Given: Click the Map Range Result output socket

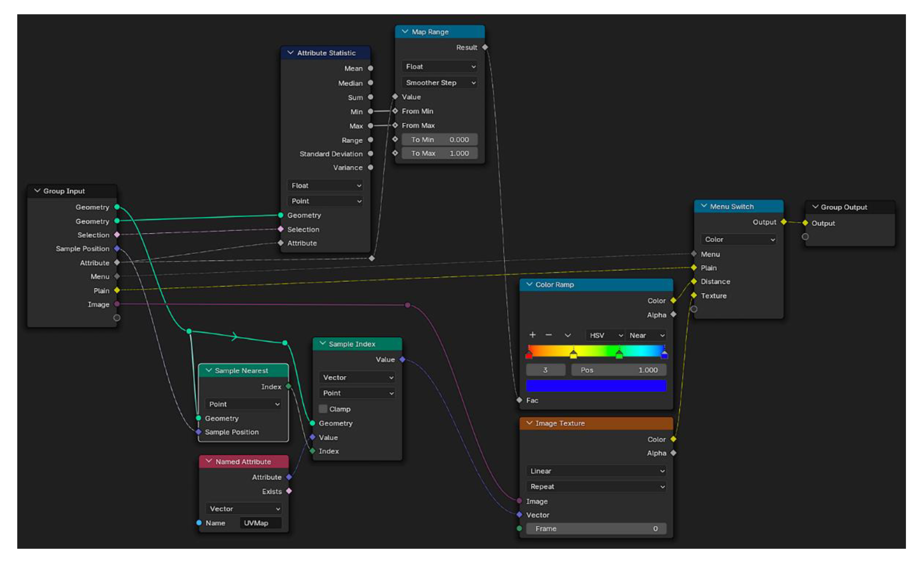Looking at the screenshot, I should click(485, 47).
